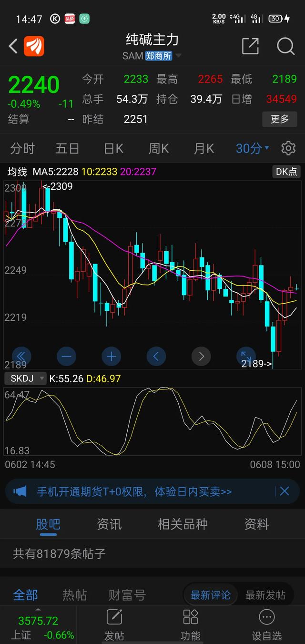Screen dimensions: 305x644
Task: Select 最新评论 sort option
Action: point(211,595)
